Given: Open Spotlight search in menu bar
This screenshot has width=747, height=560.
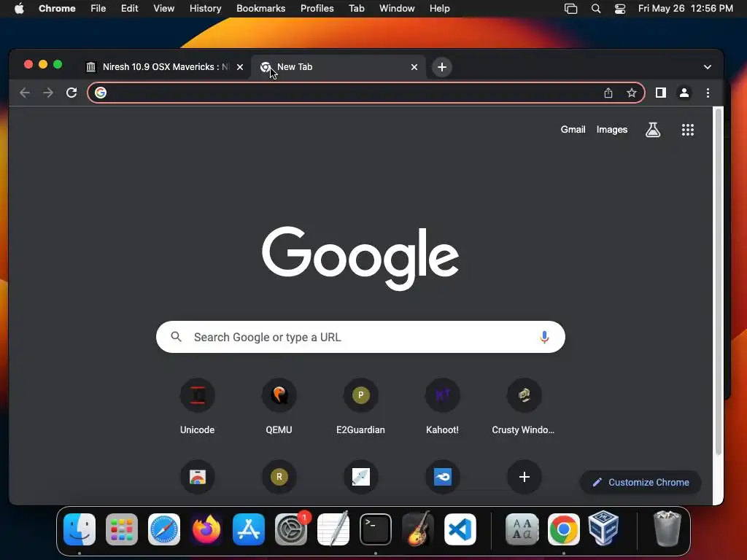Looking at the screenshot, I should 595,9.
